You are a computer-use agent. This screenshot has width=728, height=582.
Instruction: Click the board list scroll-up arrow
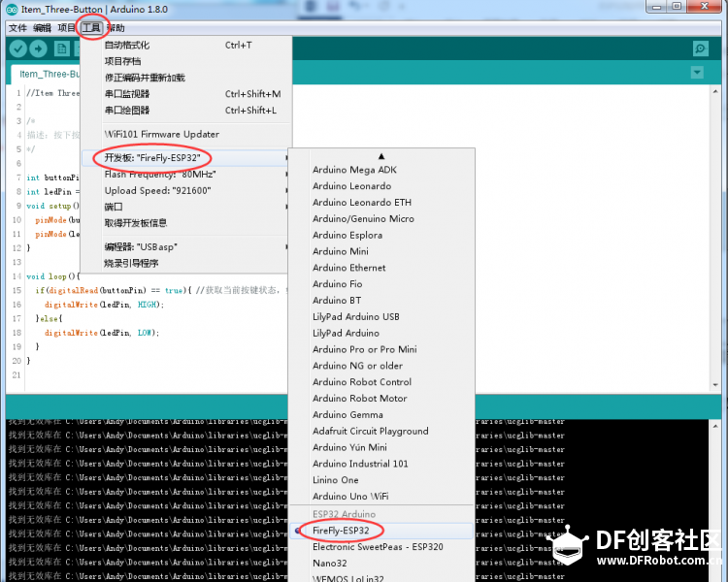pyautogui.click(x=381, y=156)
